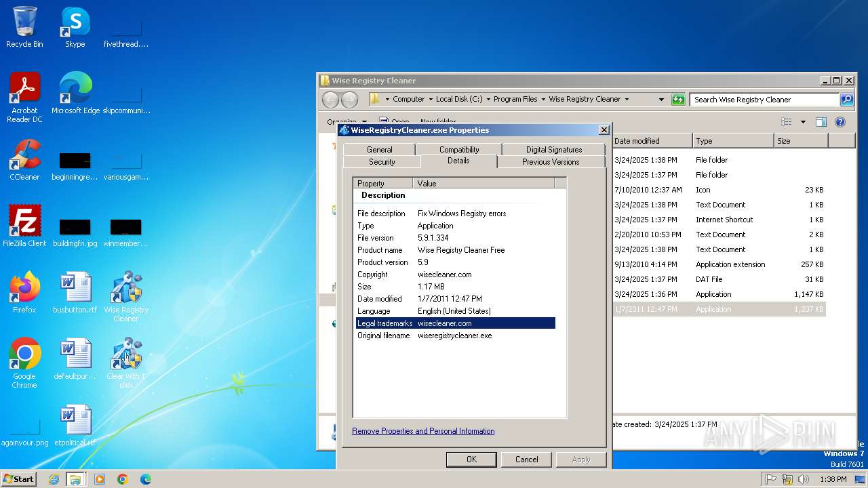Screen dimensions: 868x488
Task: Toggle the preview pane icon
Action: [821, 122]
